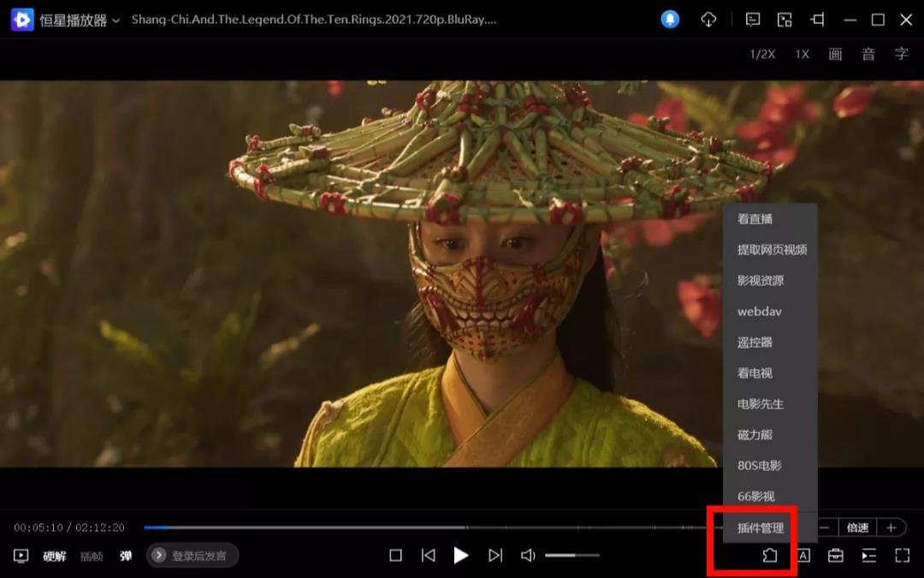Show the playlist panel icon
The image size is (924, 578).
tap(869, 556)
